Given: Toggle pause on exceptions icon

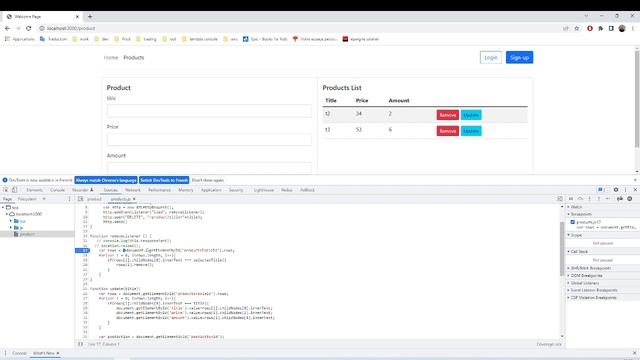Looking at the screenshot, I should click(630, 199).
